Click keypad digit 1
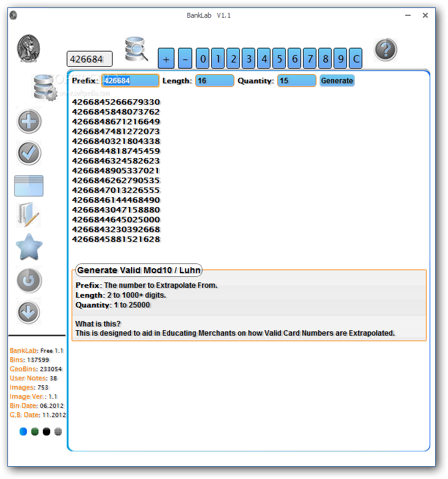The image size is (448, 479). click(x=218, y=58)
